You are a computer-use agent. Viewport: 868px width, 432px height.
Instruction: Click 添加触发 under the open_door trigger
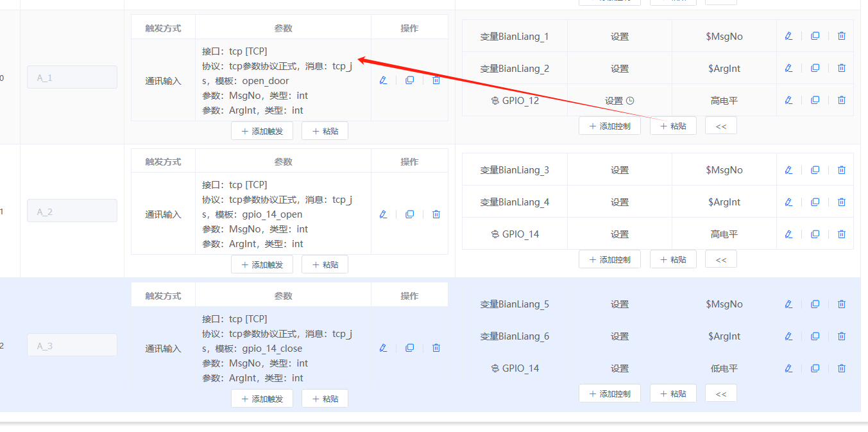tap(262, 130)
